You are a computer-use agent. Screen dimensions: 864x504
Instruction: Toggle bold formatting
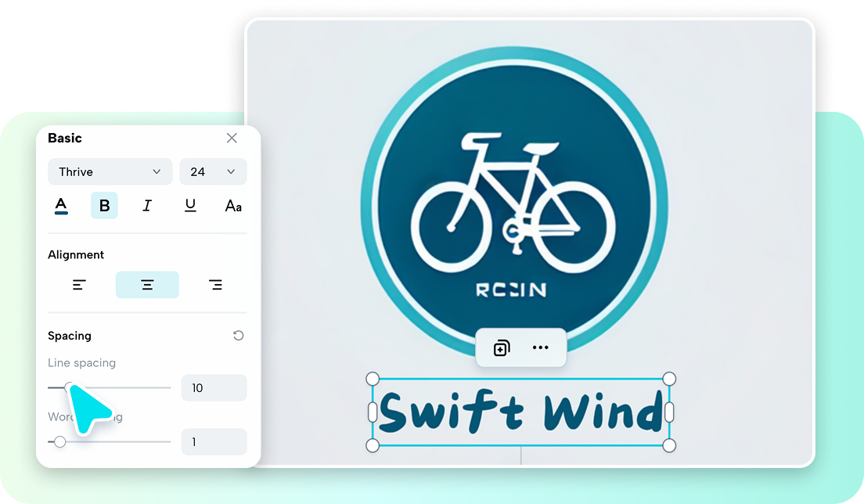coord(104,206)
